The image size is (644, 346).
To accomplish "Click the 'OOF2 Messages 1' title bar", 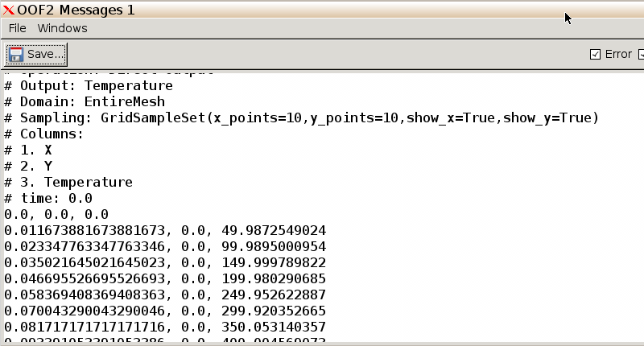I will click(x=322, y=10).
